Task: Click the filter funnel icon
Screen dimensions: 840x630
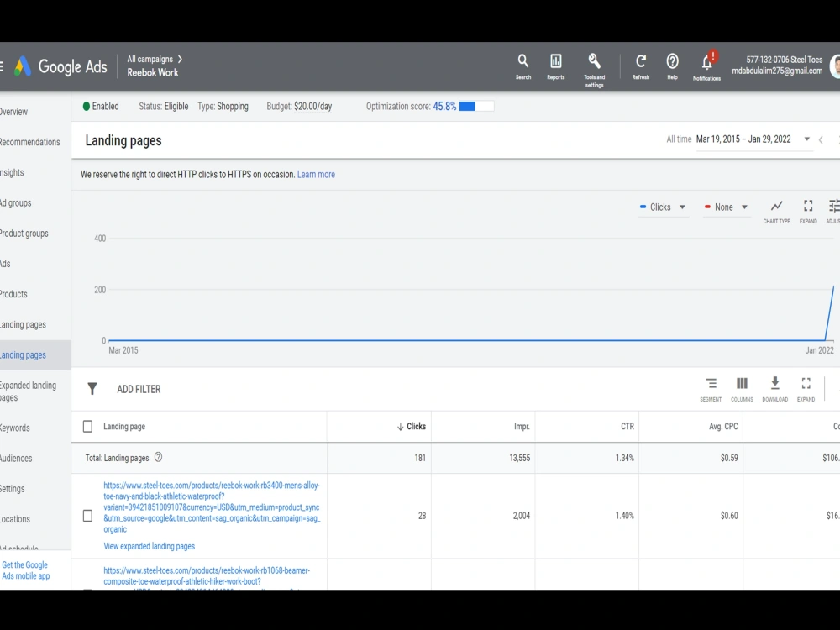Action: point(92,389)
